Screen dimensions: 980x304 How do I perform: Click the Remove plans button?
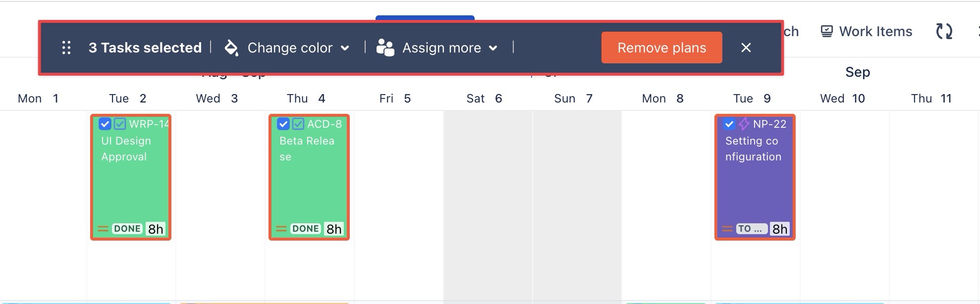point(661,48)
